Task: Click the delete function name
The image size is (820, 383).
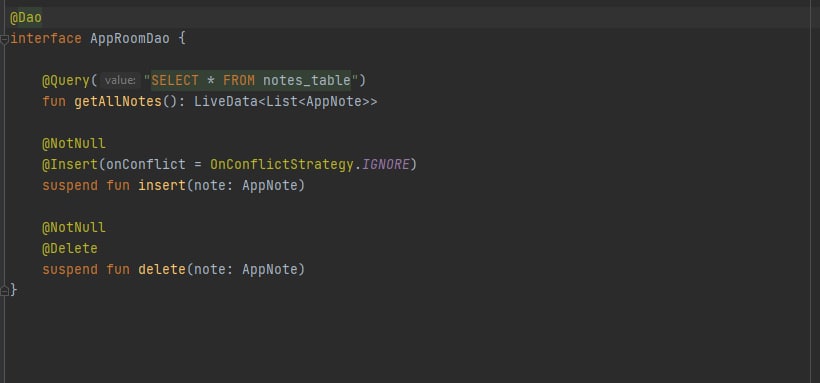Action: click(x=162, y=269)
